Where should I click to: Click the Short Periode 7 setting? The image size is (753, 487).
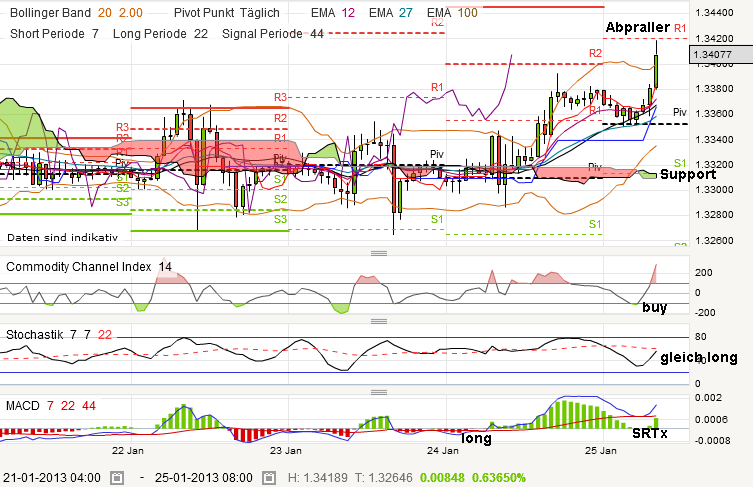[x=54, y=34]
